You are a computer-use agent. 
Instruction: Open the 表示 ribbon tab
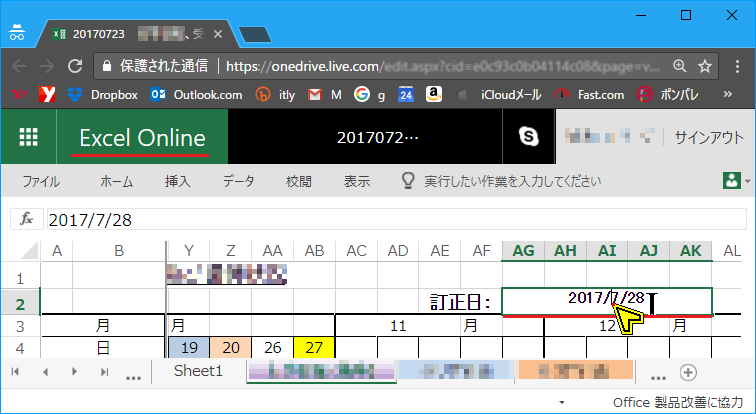(x=357, y=181)
